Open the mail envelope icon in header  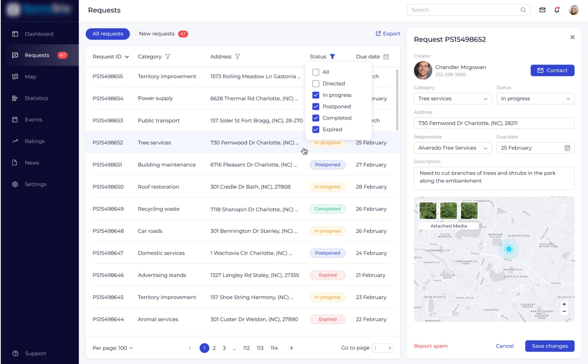(542, 10)
